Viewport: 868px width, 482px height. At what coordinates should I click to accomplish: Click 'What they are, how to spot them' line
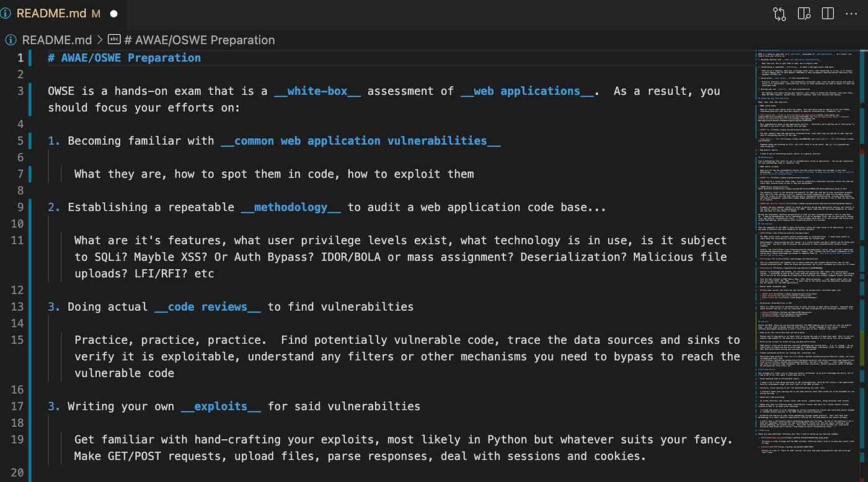click(274, 174)
